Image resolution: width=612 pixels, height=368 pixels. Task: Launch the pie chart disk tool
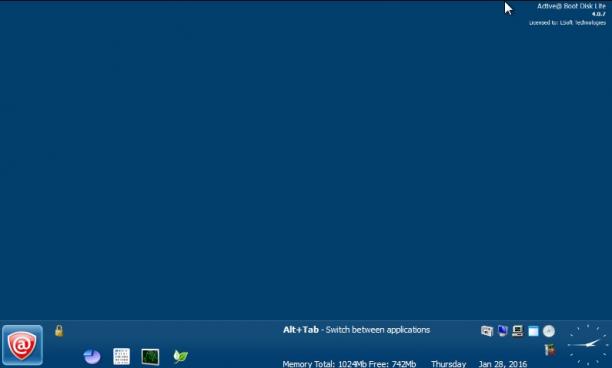tap(92, 357)
